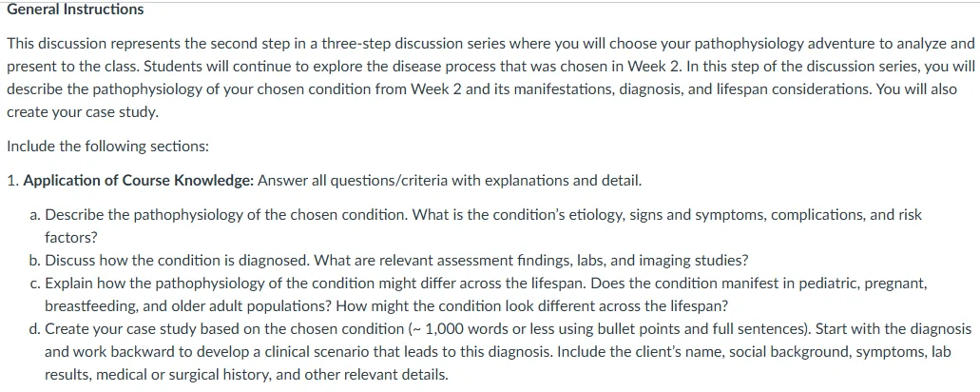Viewport: 980px width, 392px height.
Task: Select the Include the following sections line
Action: coord(107,147)
